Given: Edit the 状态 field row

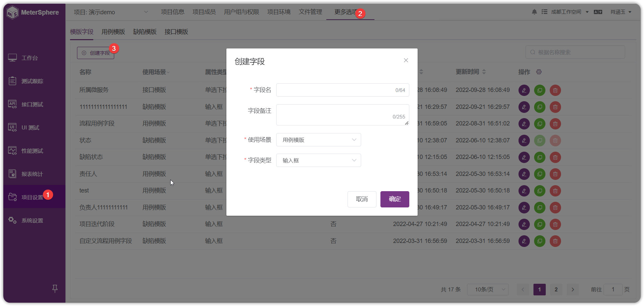Looking at the screenshot, I should tap(524, 140).
